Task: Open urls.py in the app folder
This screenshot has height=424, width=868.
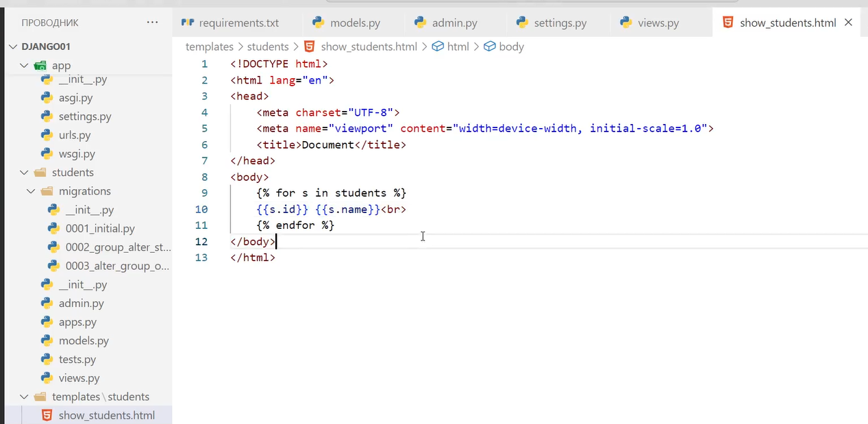Action: tap(75, 136)
